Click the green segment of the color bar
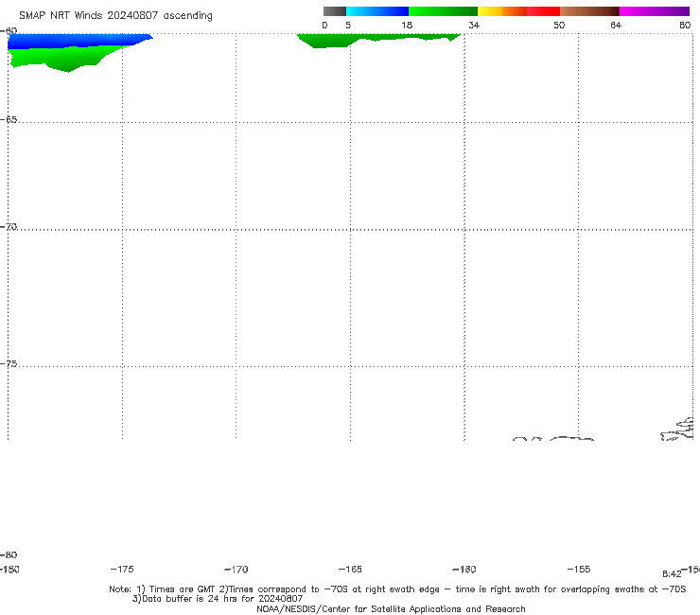 click(443, 11)
